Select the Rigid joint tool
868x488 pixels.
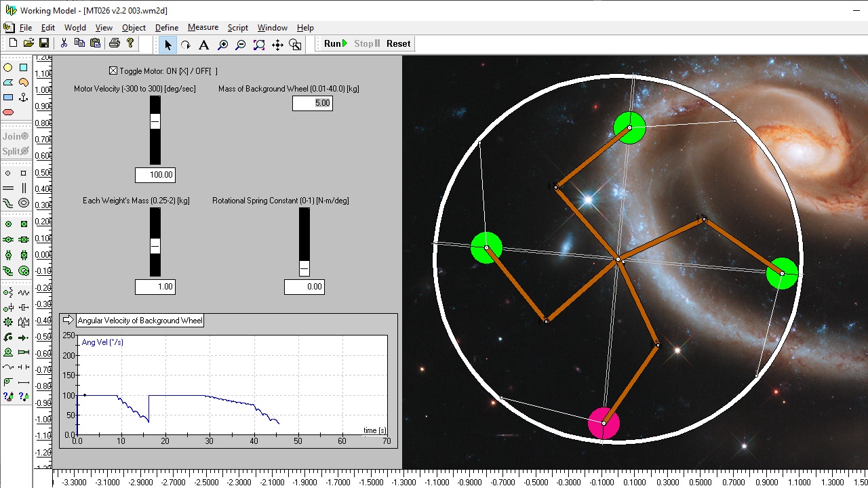tap(24, 223)
